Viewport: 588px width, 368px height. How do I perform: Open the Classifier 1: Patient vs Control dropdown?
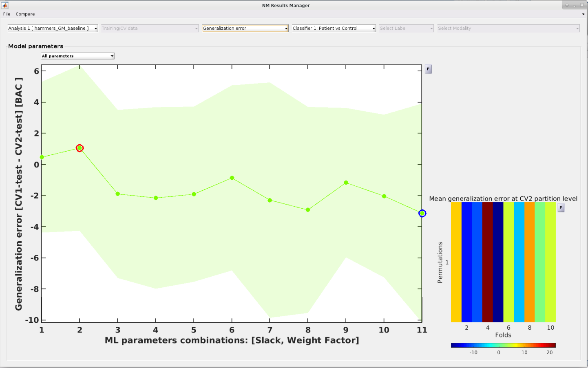point(334,28)
